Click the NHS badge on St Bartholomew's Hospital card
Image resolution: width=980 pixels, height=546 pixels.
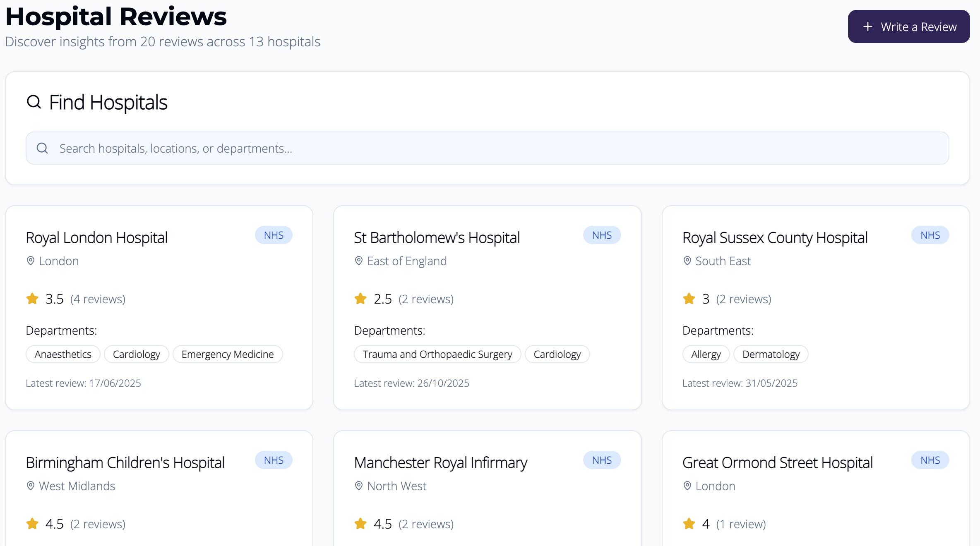pos(602,235)
